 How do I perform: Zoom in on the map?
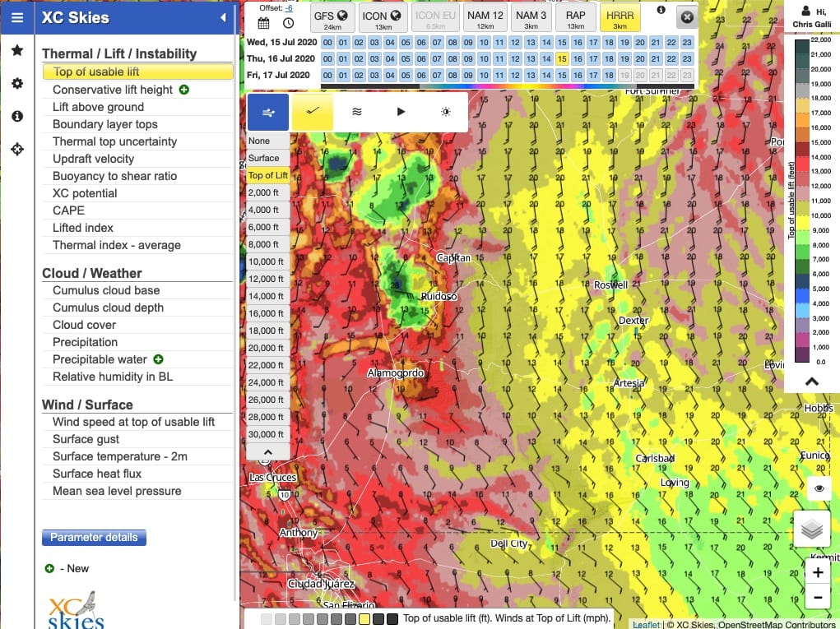tap(818, 572)
